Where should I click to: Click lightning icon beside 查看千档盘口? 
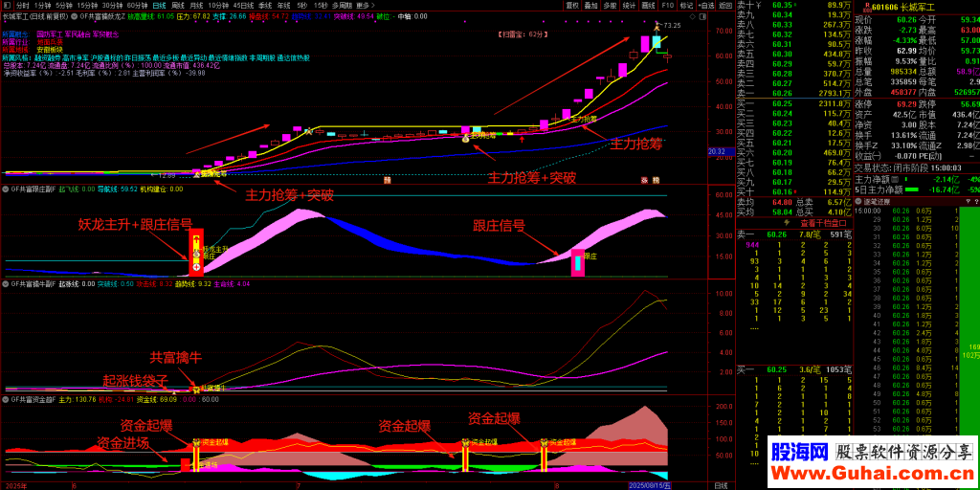click(789, 222)
